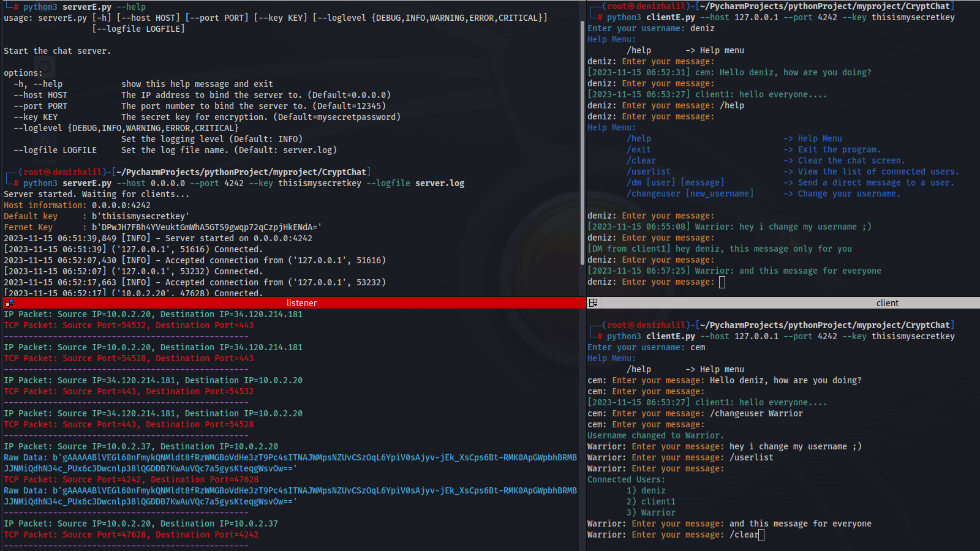Click clientE.py command in top-right pane
This screenshot has height=551, width=980.
point(781,18)
